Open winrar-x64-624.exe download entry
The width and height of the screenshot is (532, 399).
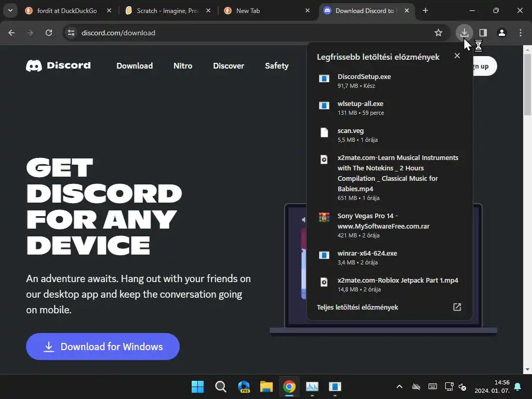(x=390, y=258)
